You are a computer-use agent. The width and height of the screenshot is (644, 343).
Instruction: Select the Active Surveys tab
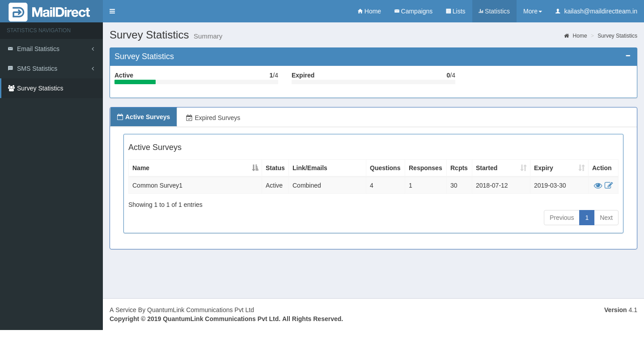tap(144, 117)
